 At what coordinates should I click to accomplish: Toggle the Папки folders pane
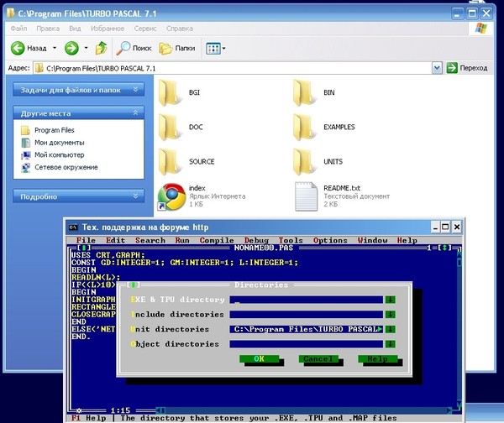(177, 48)
